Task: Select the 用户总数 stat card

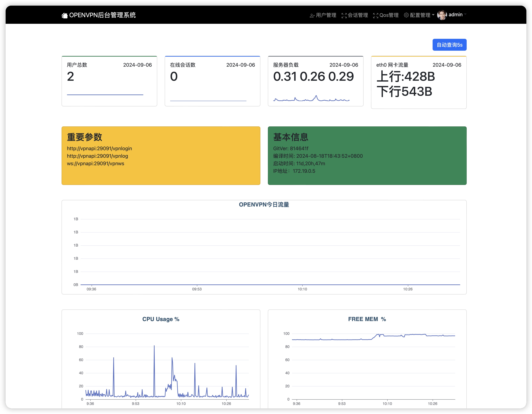Action: coord(109,81)
